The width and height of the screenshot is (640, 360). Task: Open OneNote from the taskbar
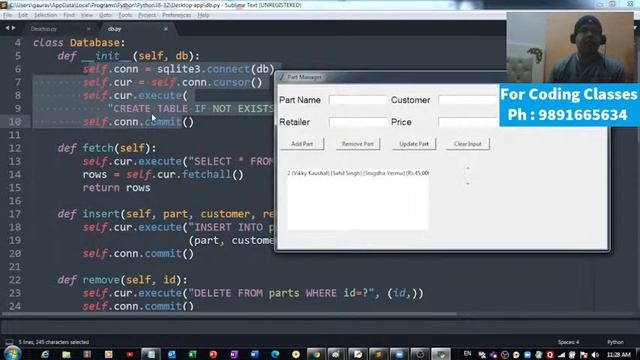point(234,354)
